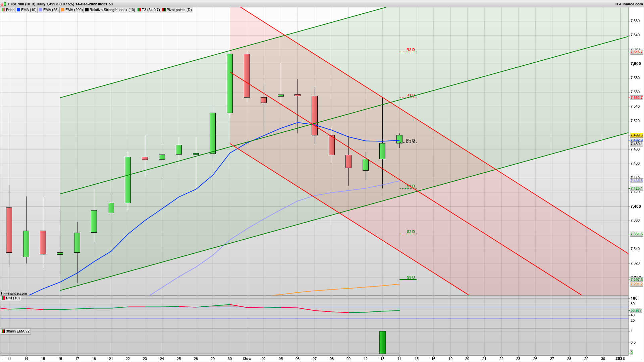Open EMA (10) settings from the legend
644x362 pixels.
(x=29, y=10)
